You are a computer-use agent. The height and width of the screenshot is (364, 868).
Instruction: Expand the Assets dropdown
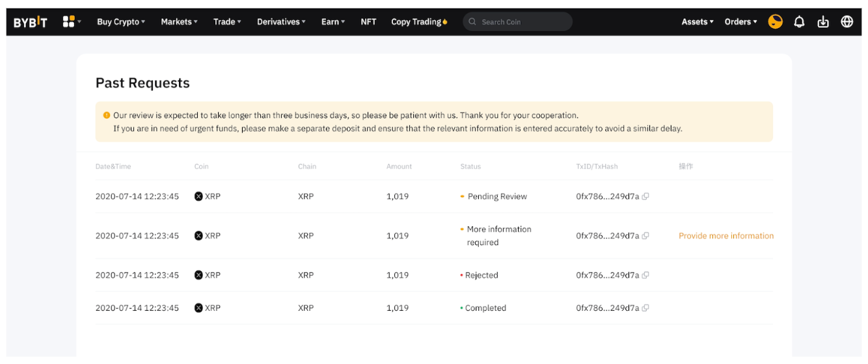pyautogui.click(x=697, y=21)
